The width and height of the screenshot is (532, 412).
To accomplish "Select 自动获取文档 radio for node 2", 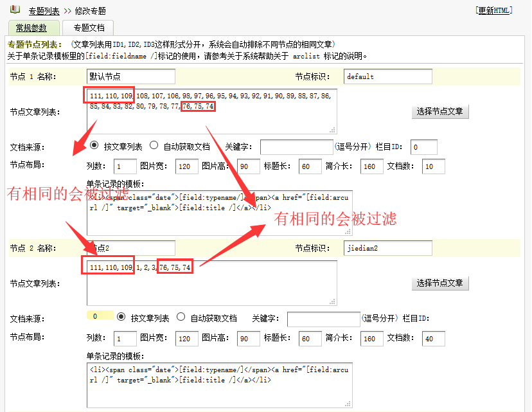I will click(181, 317).
